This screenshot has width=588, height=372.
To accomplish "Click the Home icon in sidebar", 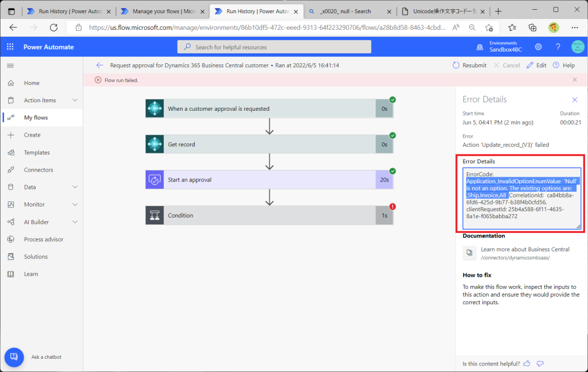I will [11, 83].
